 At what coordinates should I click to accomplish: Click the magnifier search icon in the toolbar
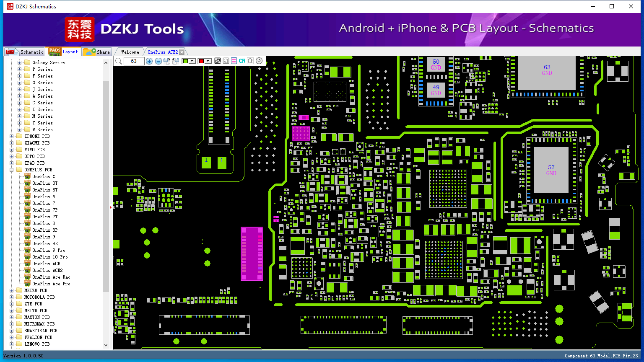(x=119, y=61)
